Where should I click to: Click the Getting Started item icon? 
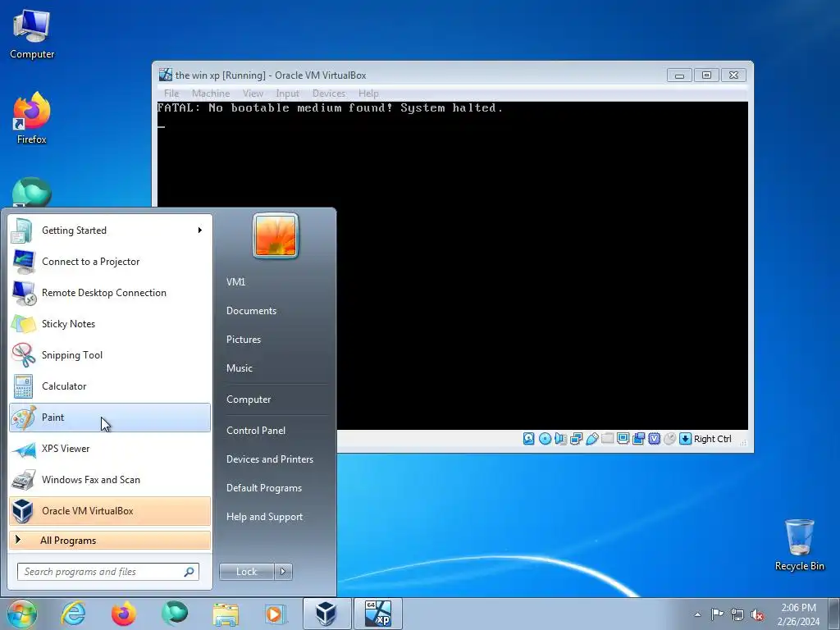[22, 231]
